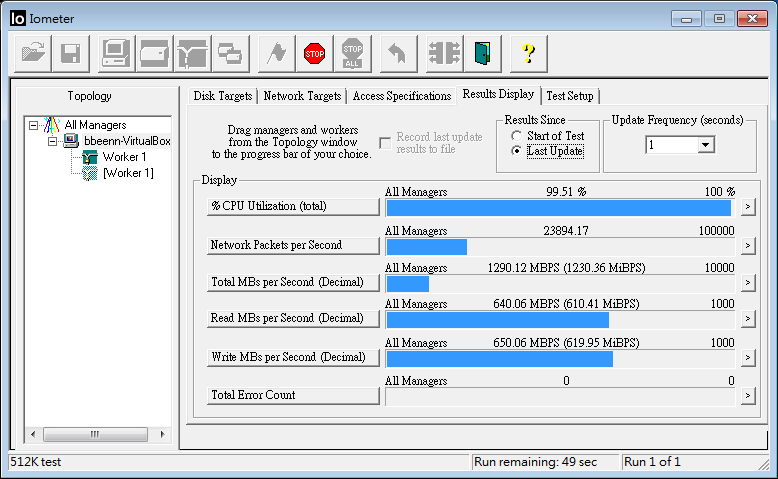778x479 pixels.
Task: Click '512K test' status bar text
Action: pos(35,462)
